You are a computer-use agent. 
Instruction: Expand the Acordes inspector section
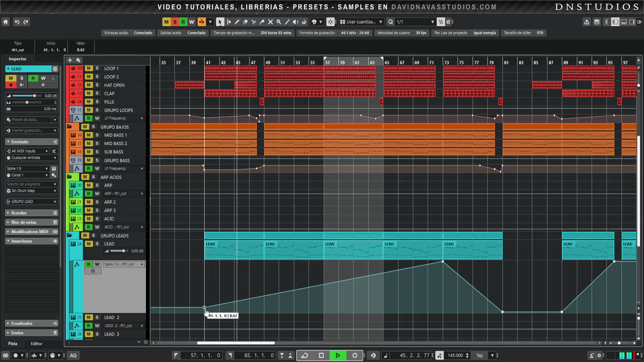tap(19, 213)
